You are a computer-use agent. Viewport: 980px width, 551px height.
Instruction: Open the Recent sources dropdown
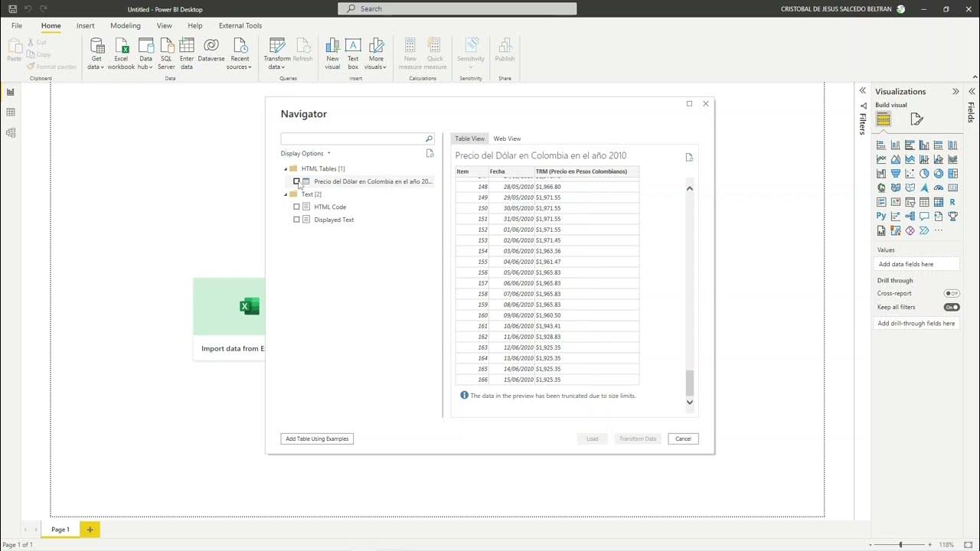240,54
